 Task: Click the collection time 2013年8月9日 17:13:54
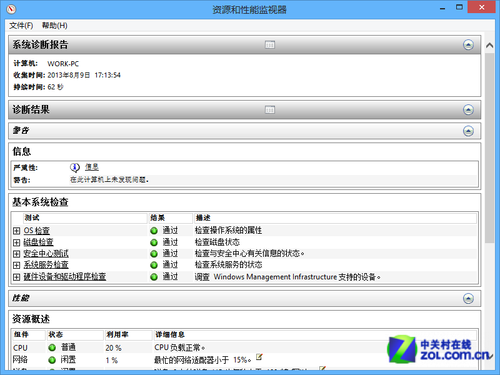tap(84, 75)
